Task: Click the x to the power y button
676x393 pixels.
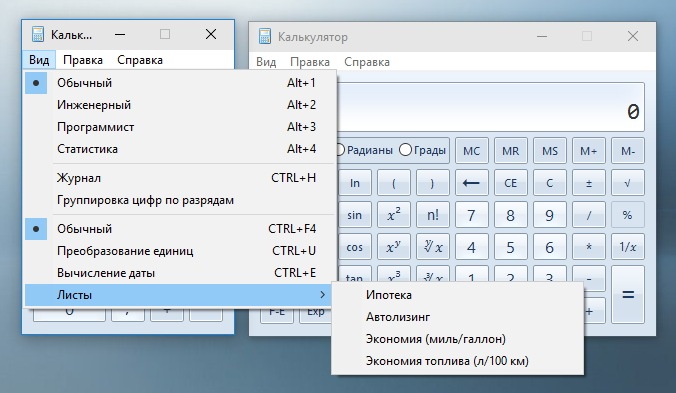Action: [394, 246]
